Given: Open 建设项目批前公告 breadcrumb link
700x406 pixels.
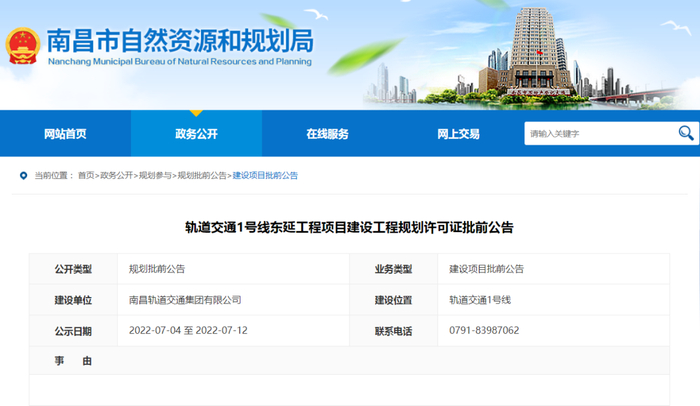Looking at the screenshot, I should click(x=265, y=176).
